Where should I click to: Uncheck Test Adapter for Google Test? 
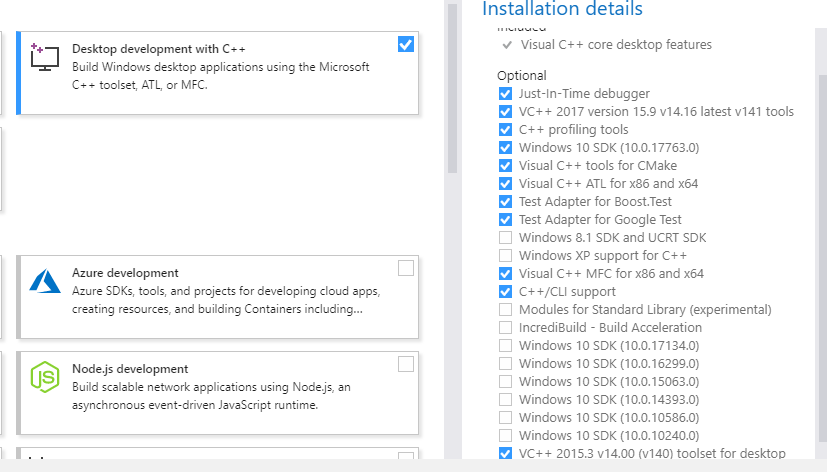[505, 219]
